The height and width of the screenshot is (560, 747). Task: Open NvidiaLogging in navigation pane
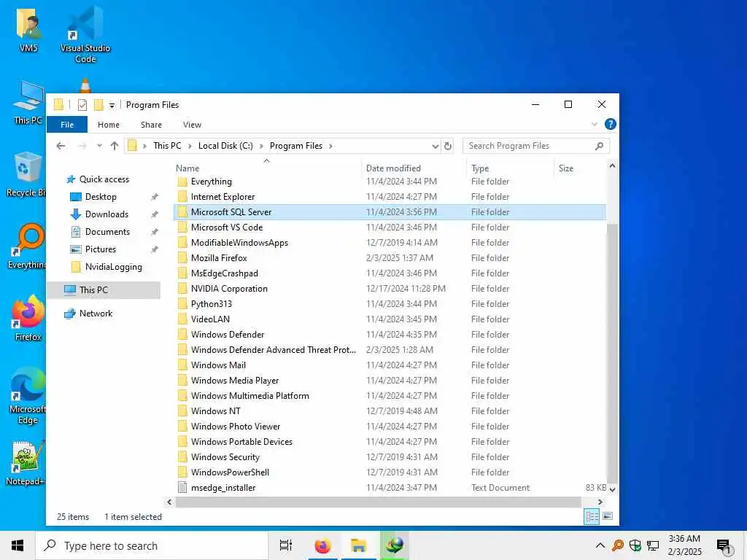tap(113, 267)
